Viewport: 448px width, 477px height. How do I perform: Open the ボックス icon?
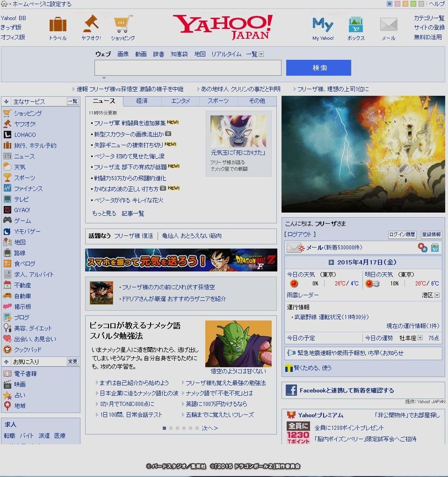pos(355,25)
